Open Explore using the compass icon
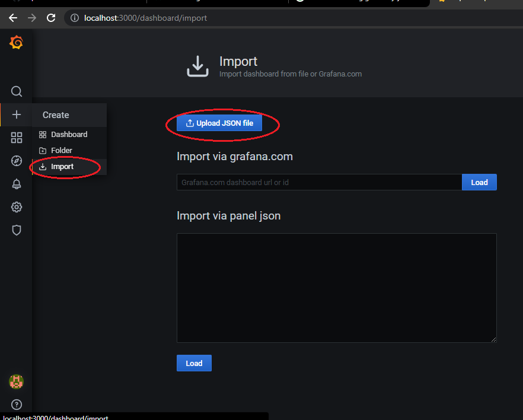Viewport: 523px width, 420px height. (x=16, y=161)
